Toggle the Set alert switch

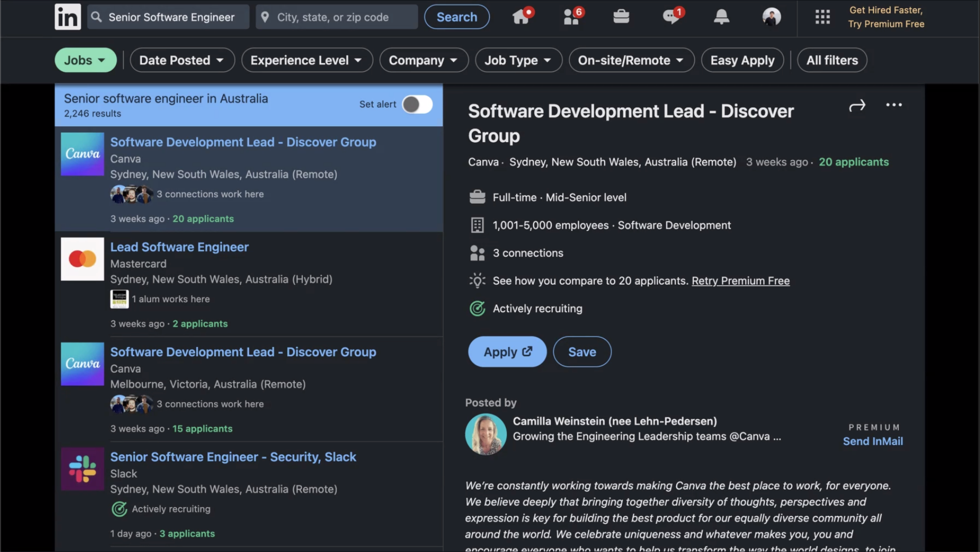pyautogui.click(x=417, y=105)
